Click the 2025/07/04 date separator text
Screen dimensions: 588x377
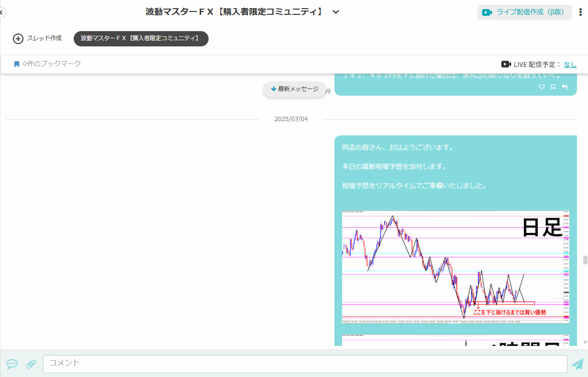291,119
